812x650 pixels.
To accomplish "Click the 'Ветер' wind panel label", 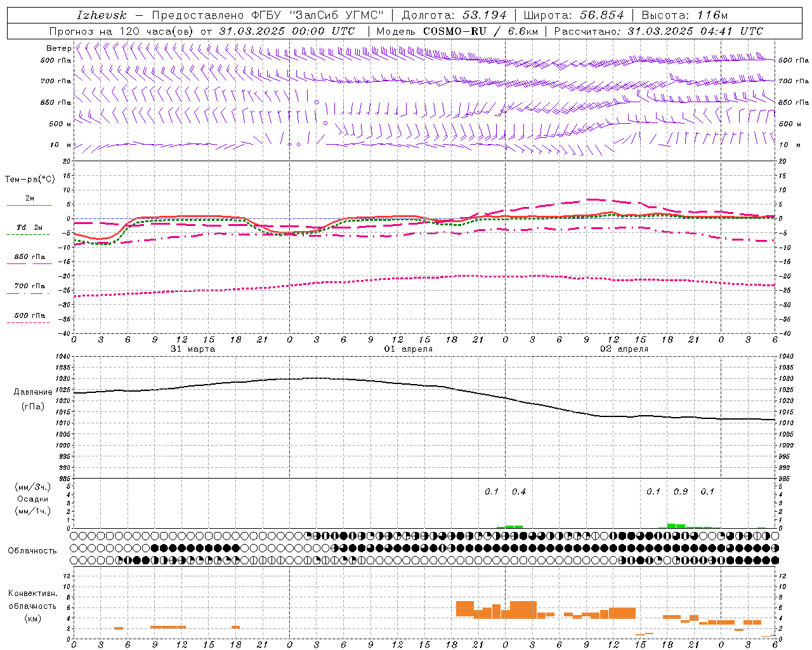I will [58, 48].
